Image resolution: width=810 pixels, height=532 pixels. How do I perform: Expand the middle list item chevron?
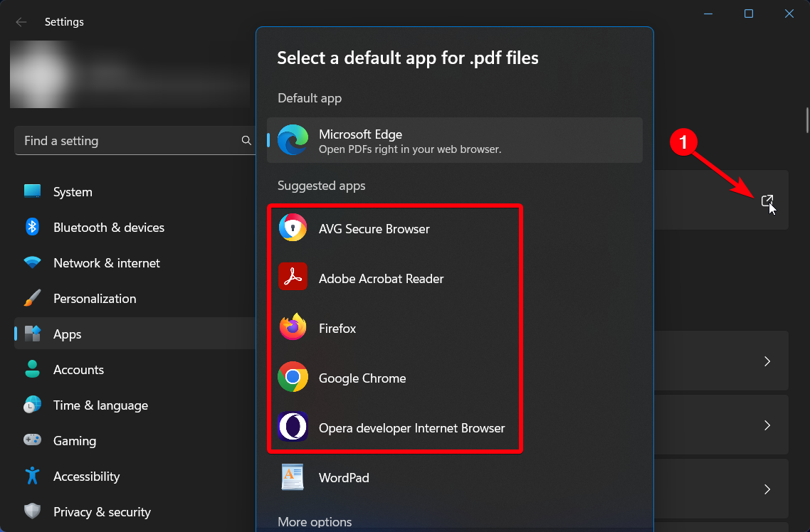pyautogui.click(x=767, y=425)
